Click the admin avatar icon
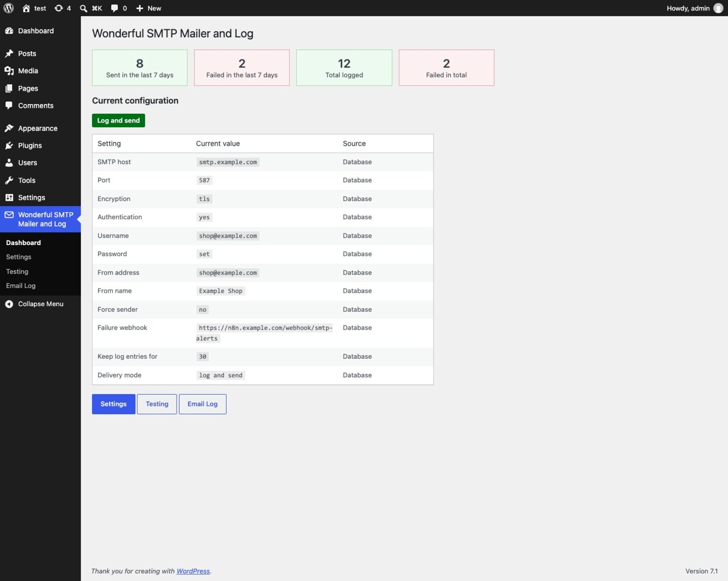This screenshot has height=581, width=728. [x=718, y=8]
